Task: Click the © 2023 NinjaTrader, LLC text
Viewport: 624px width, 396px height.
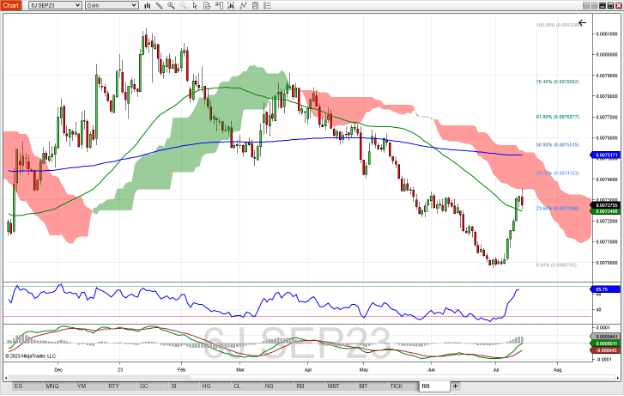Action: click(x=31, y=356)
